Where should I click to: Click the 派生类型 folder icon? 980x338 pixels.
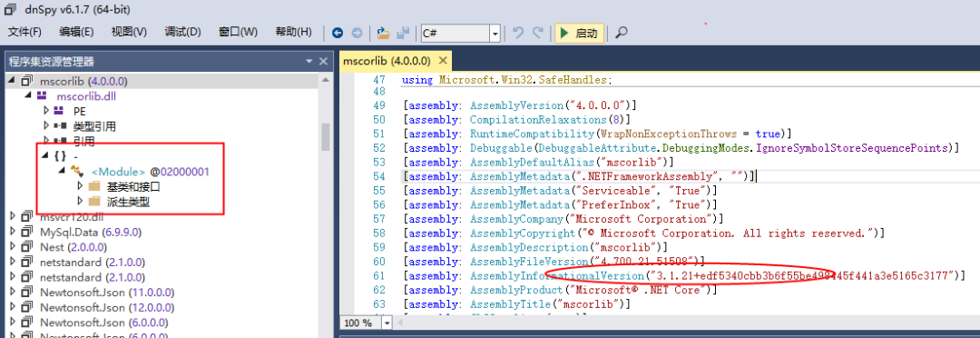coord(94,201)
